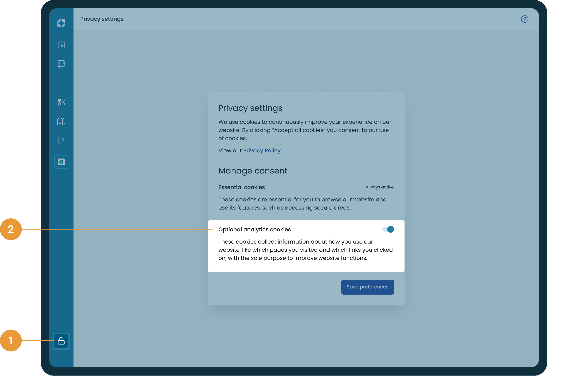Open privacy settings via the lock icon
Viewport: 588px width, 376px height.
coord(61,341)
